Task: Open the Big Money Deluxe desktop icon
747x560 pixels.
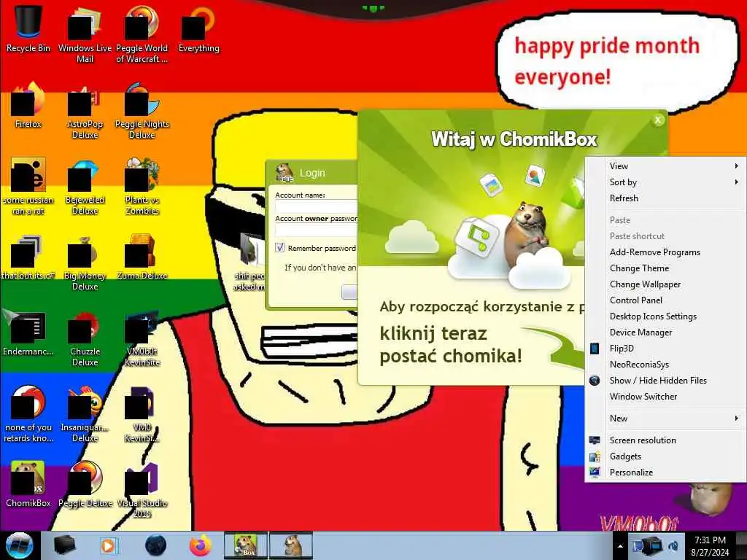Action: pos(85,262)
